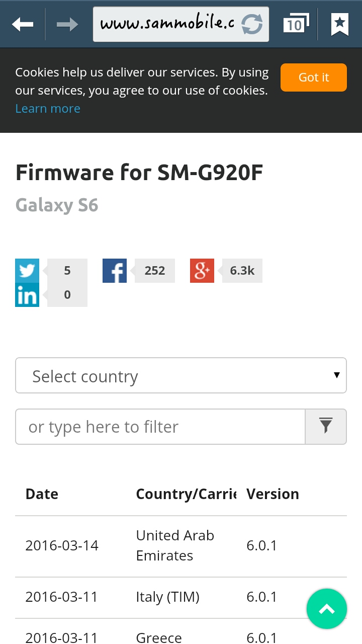Open bookmarks star icon
This screenshot has width=362, height=644.
[x=340, y=24]
